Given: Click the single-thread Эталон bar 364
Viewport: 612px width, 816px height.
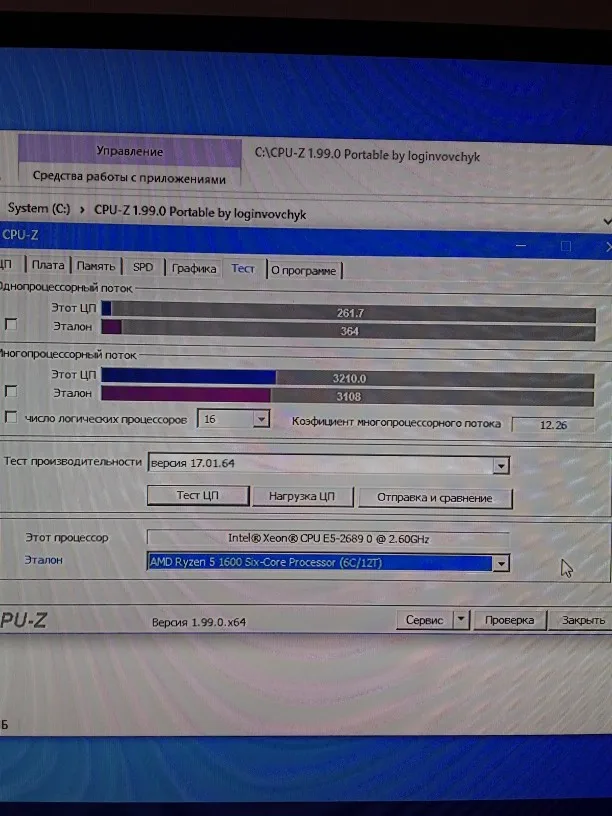Looking at the screenshot, I should tap(348, 330).
